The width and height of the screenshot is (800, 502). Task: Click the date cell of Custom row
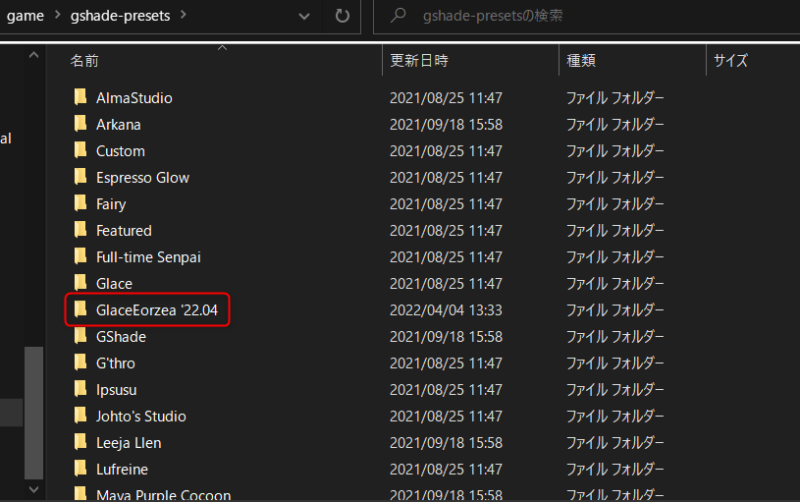[446, 150]
